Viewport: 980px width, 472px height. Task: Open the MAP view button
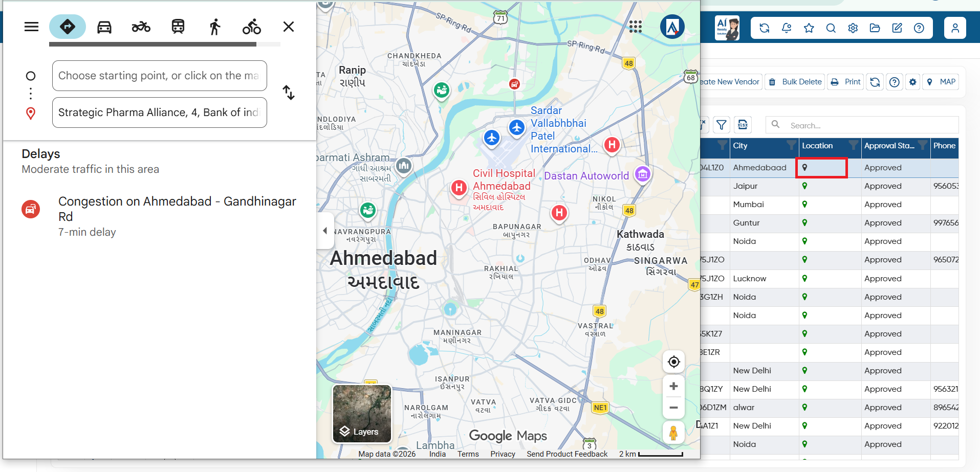coord(941,82)
